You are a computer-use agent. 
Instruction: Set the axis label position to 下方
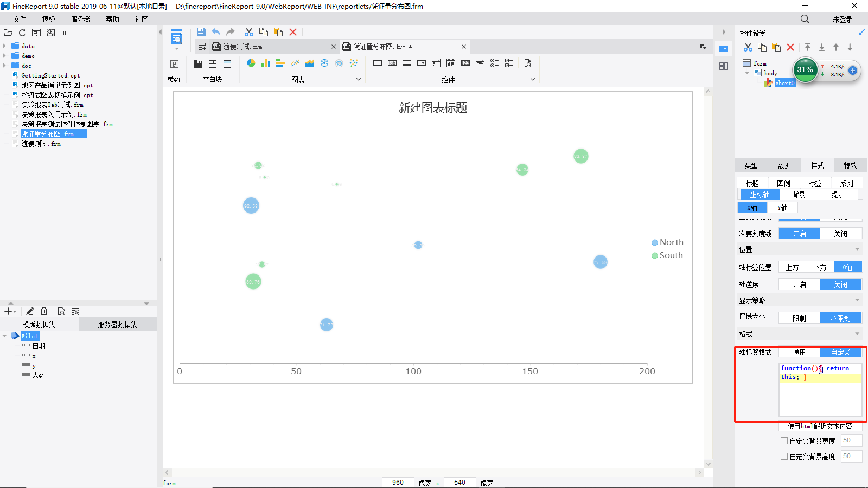pos(820,267)
